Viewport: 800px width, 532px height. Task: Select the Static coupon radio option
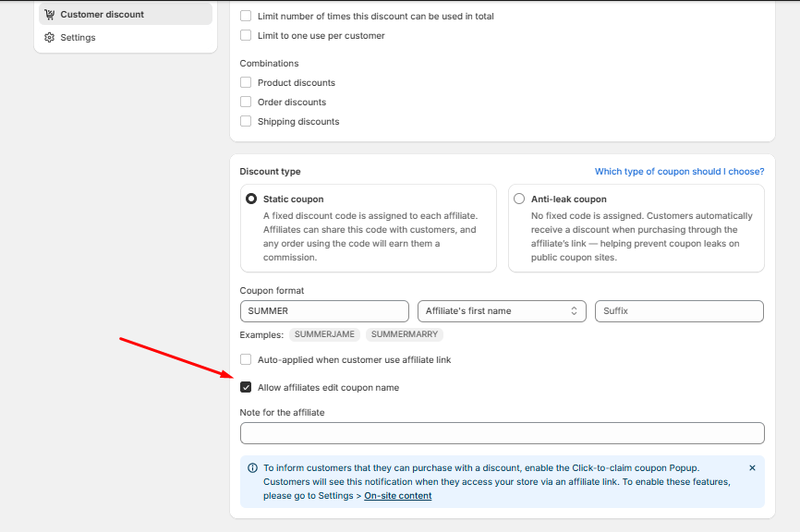tap(251, 199)
